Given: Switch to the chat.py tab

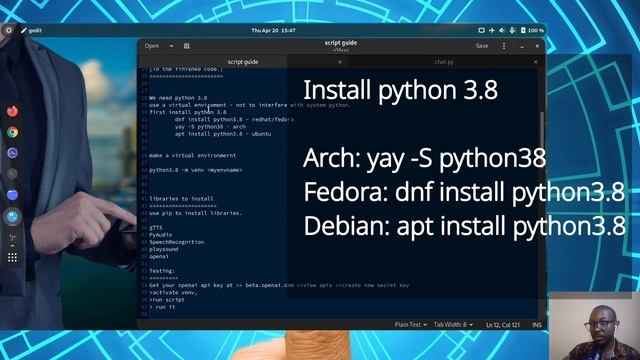Looking at the screenshot, I should [x=444, y=62].
